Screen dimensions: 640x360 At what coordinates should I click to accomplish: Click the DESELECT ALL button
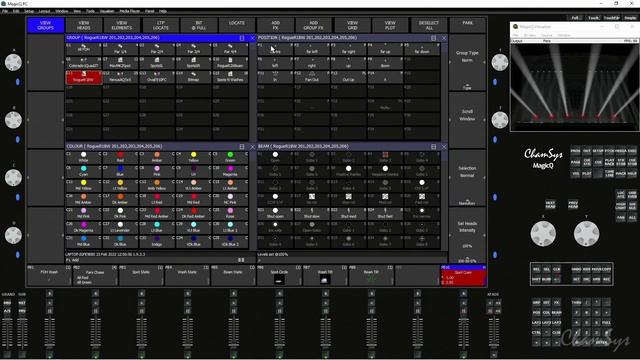[429, 25]
